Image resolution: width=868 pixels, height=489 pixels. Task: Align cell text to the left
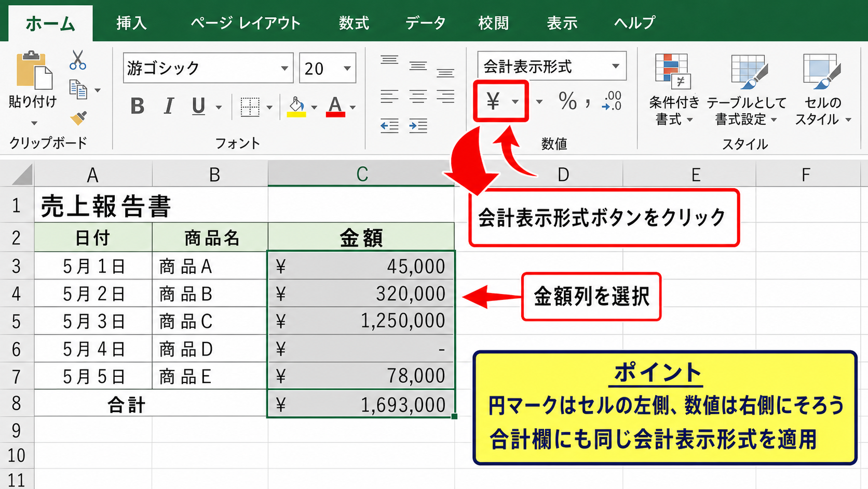click(x=389, y=97)
